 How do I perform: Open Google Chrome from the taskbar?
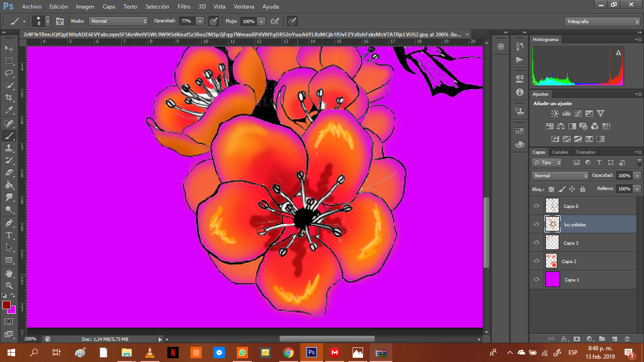coord(289,353)
